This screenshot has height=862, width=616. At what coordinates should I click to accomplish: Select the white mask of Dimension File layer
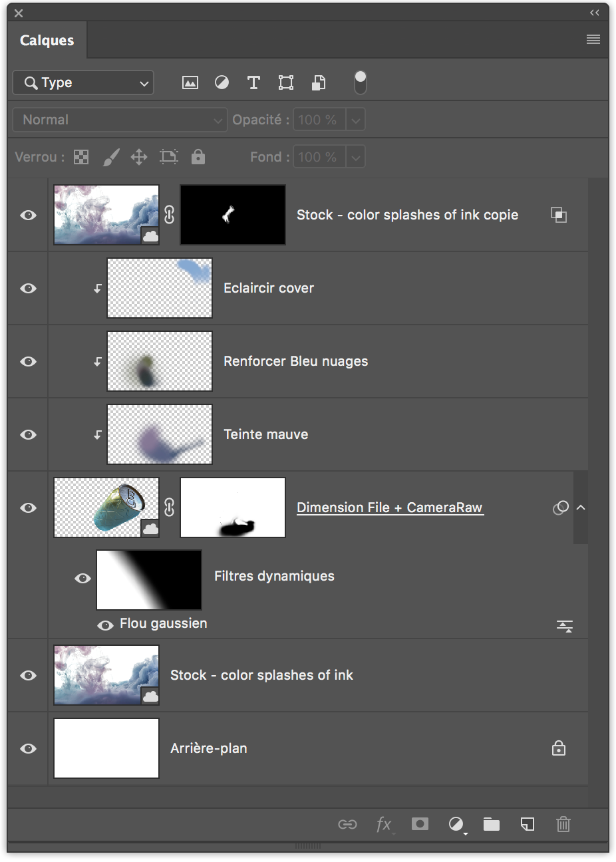[233, 507]
